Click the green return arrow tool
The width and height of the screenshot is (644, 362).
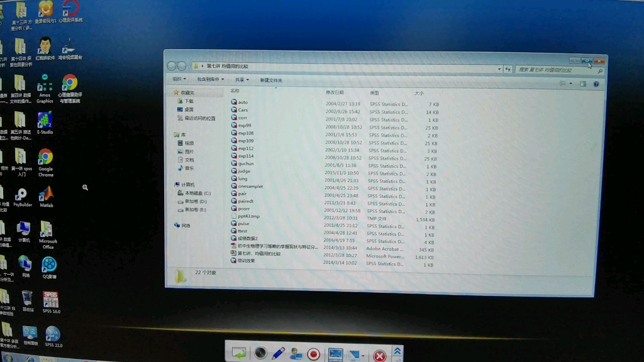(239, 353)
